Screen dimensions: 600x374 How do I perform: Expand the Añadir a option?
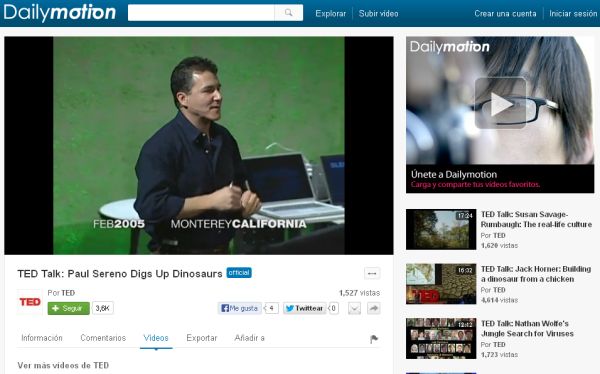[249, 338]
